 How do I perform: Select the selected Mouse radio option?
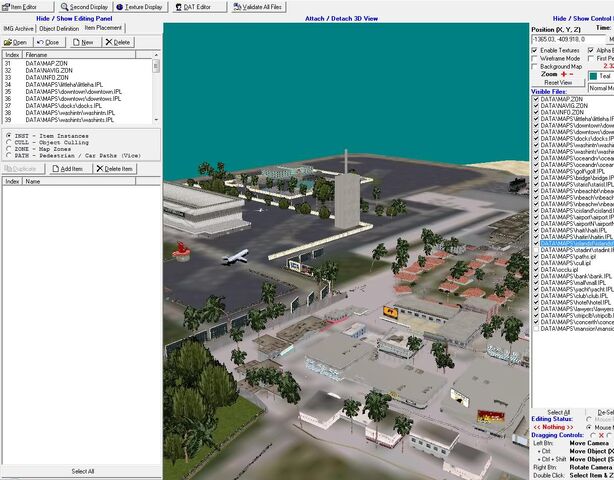coord(589,427)
